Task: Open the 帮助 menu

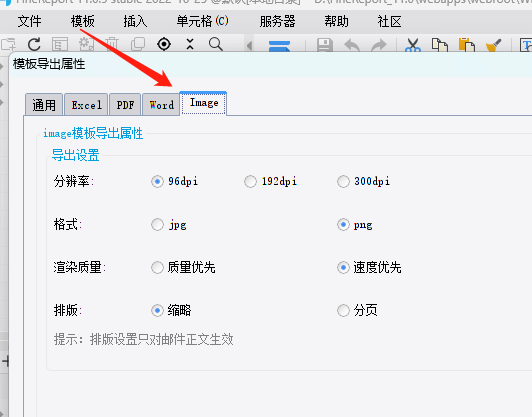Action: click(336, 22)
